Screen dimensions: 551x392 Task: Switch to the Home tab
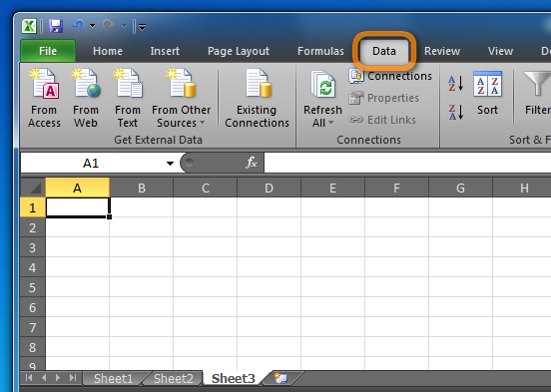coord(108,51)
